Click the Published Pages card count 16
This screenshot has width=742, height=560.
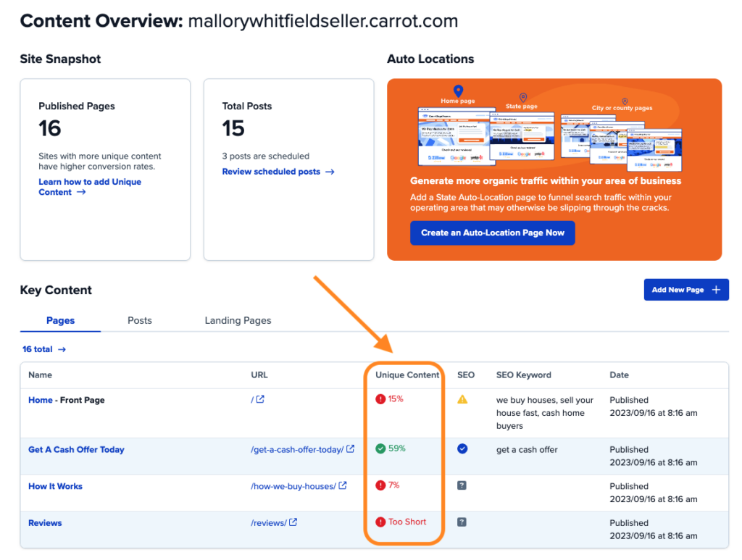click(x=50, y=128)
